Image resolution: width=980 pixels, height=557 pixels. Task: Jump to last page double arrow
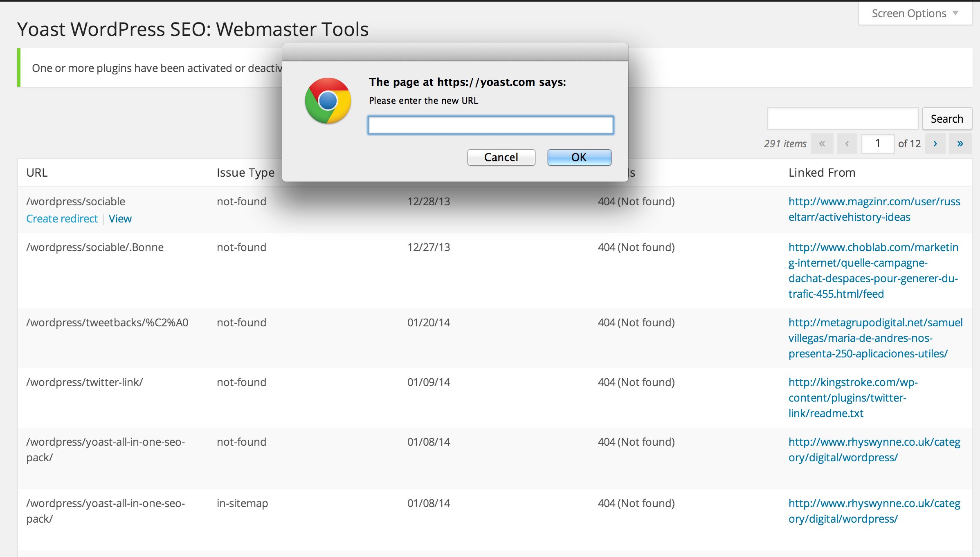[x=960, y=144]
